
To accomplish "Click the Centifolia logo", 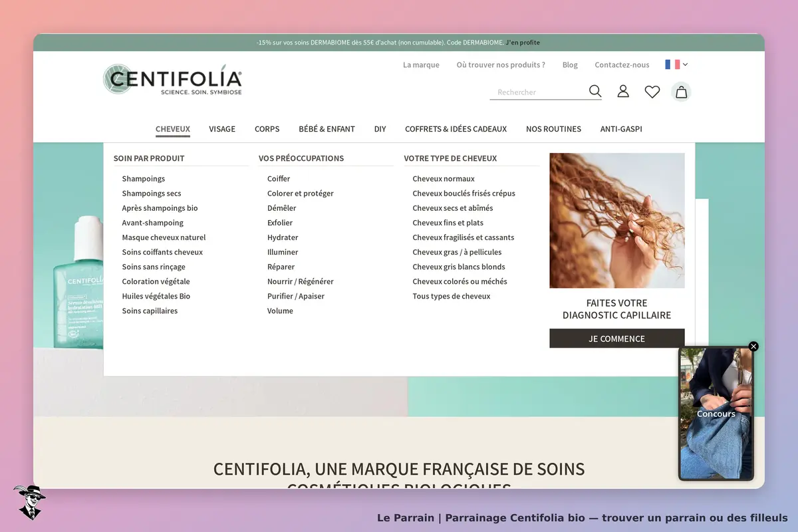I will click(x=173, y=79).
